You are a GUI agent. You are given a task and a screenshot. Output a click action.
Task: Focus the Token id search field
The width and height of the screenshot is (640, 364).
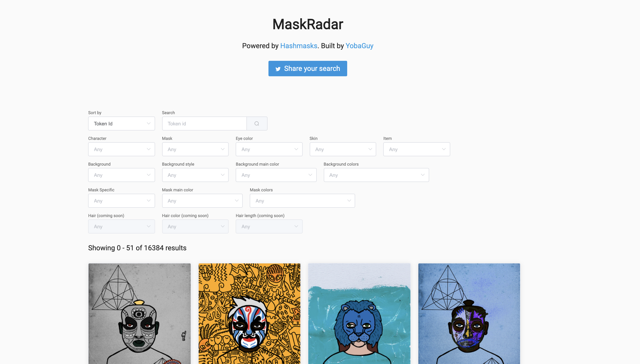[x=204, y=124]
